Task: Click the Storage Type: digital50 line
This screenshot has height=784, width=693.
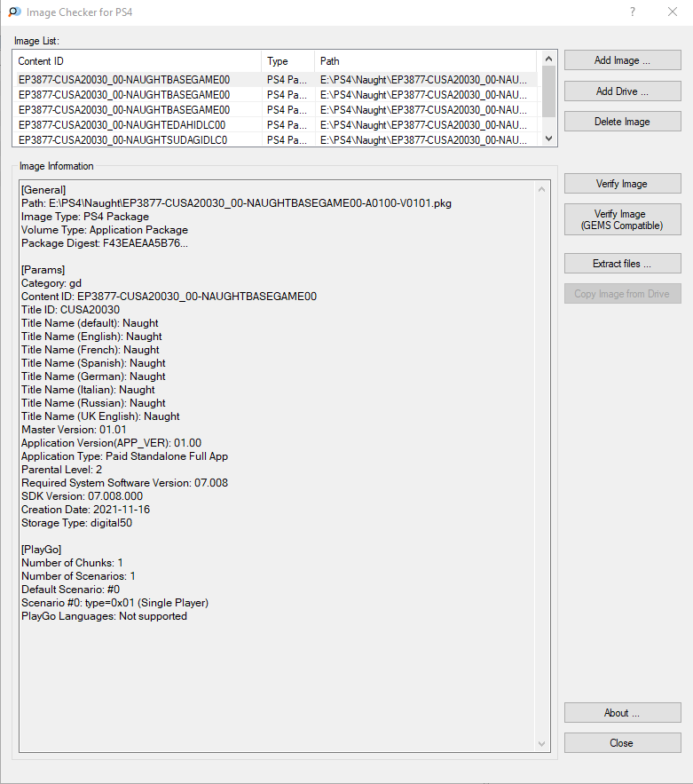Action: pyautogui.click(x=76, y=523)
